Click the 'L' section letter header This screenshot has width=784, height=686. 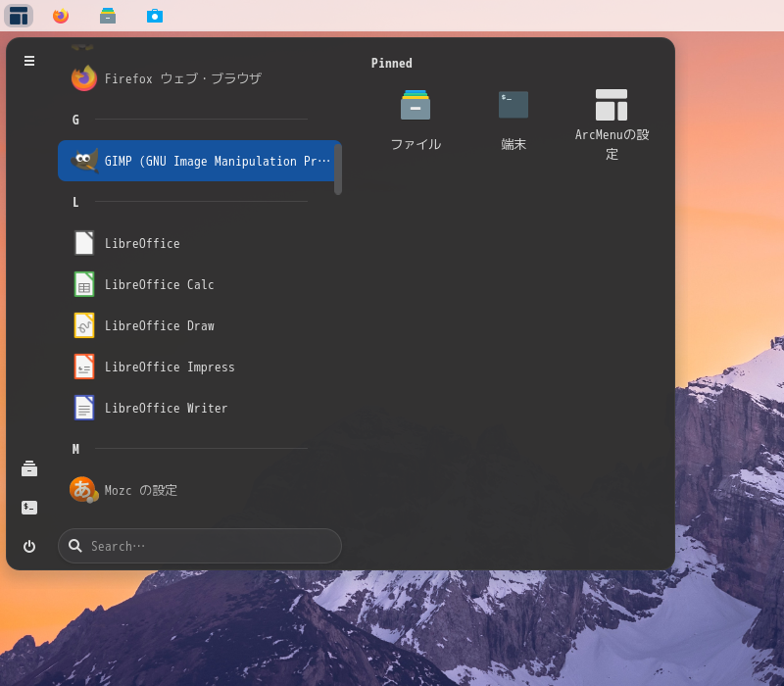(x=75, y=202)
